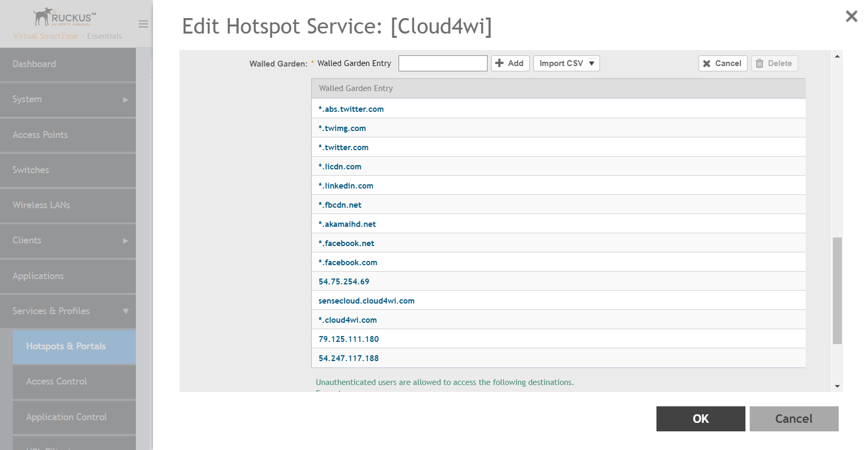Expand the System menu arrow
The image size is (868, 450).
click(126, 100)
